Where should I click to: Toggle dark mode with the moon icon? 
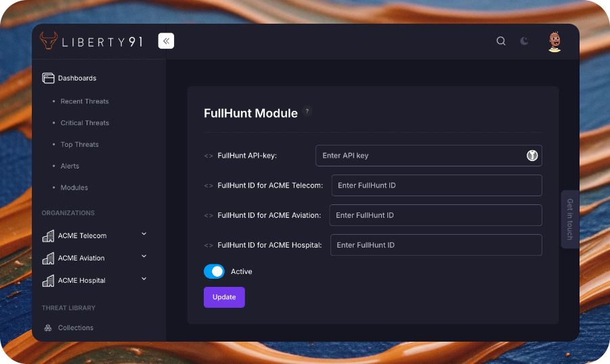coord(524,41)
